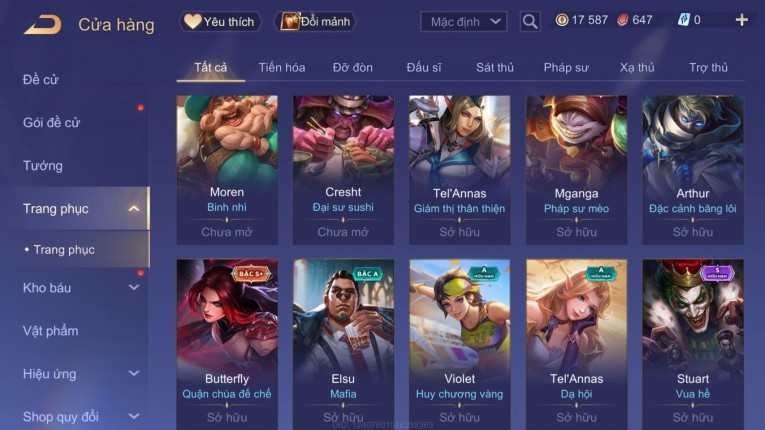Tap the blue voucher currency icon
The height and width of the screenshot is (430, 765).
pos(684,20)
